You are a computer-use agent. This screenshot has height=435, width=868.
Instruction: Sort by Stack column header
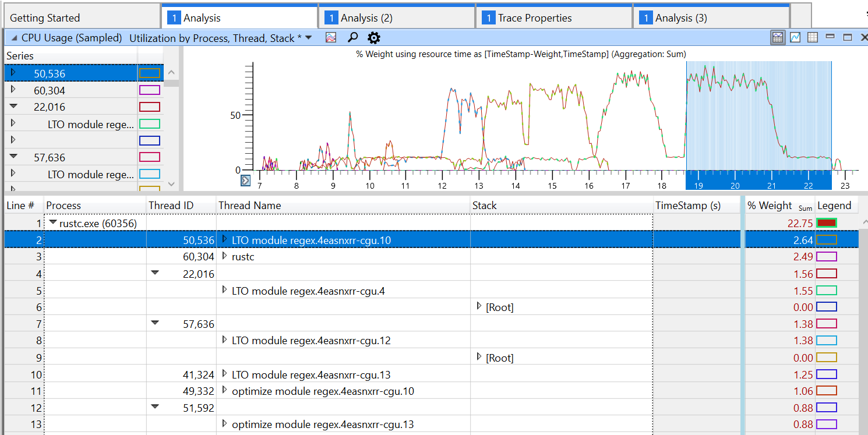pos(562,206)
